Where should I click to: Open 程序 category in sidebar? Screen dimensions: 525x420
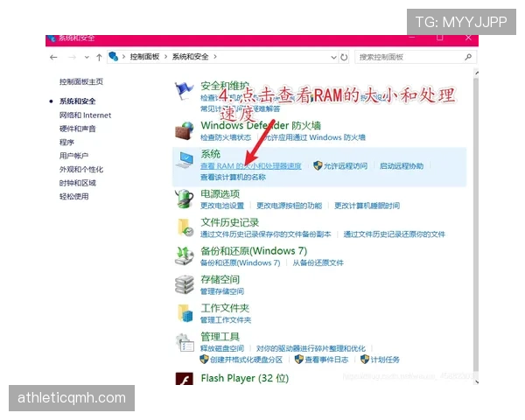coord(66,143)
